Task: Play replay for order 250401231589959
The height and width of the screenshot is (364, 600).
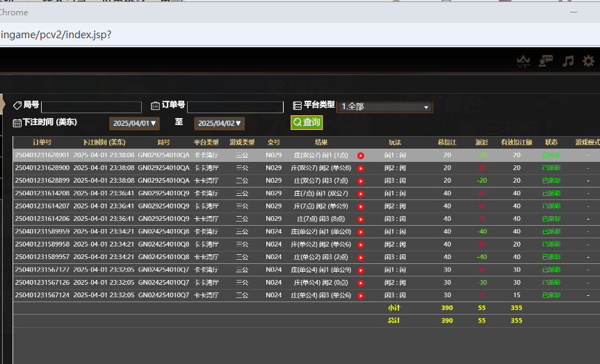Action: [x=361, y=232]
